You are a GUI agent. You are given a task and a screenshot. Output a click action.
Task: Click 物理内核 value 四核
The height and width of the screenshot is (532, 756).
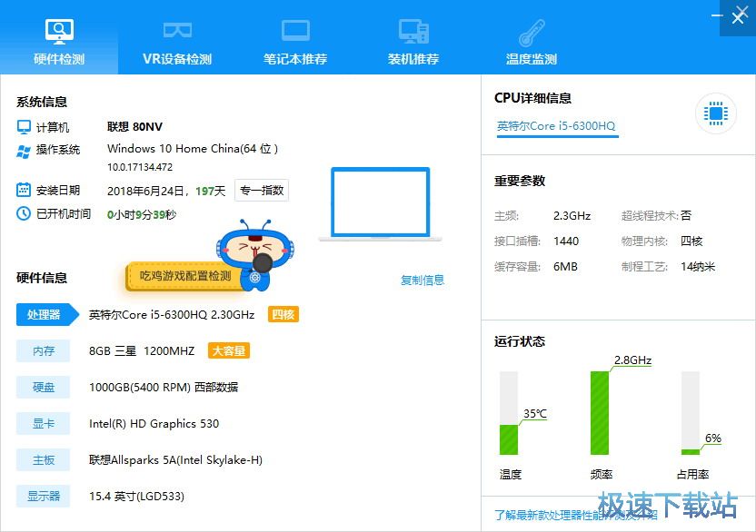click(691, 241)
